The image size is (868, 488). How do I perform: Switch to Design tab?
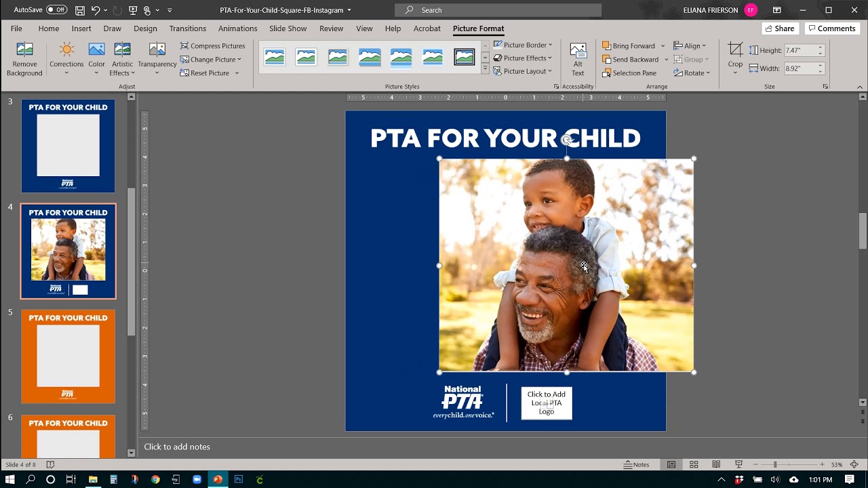pos(145,28)
